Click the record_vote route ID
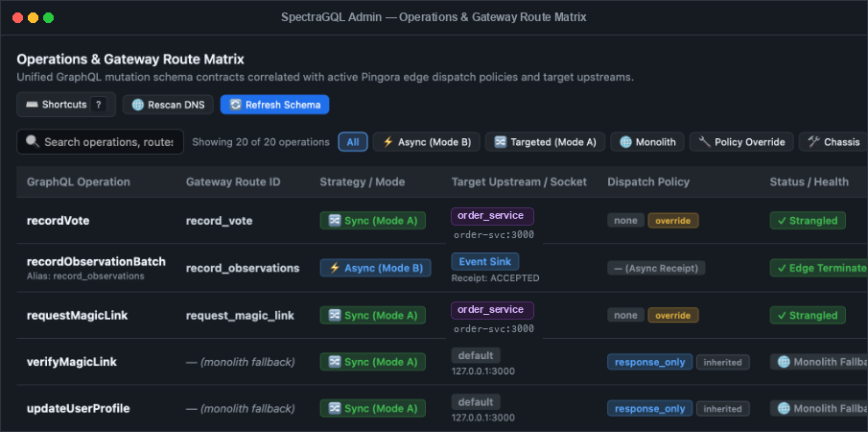This screenshot has height=432, width=868. click(220, 221)
